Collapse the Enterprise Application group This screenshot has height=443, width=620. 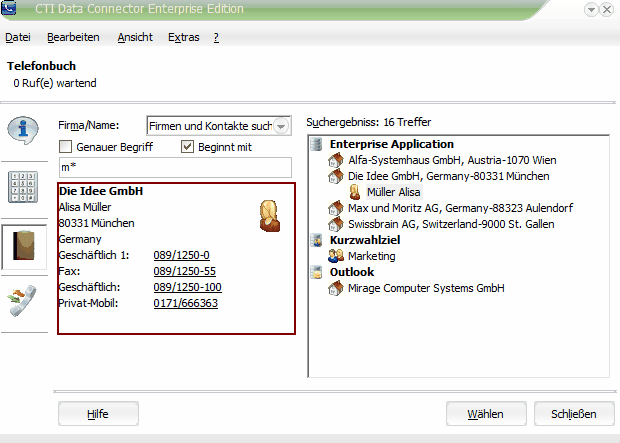point(316,144)
